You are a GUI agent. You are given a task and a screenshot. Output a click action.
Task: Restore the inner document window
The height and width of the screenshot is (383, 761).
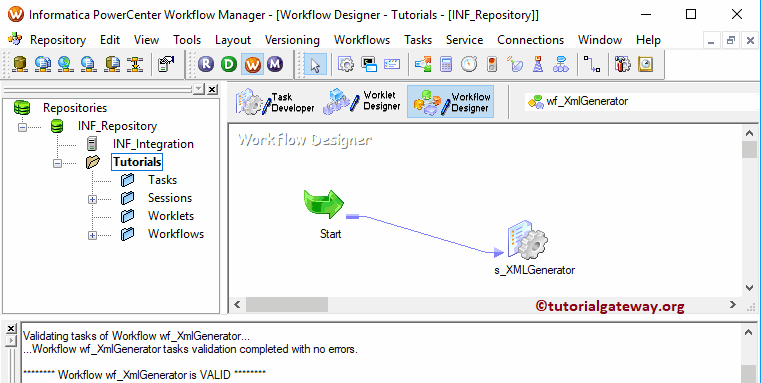[730, 41]
